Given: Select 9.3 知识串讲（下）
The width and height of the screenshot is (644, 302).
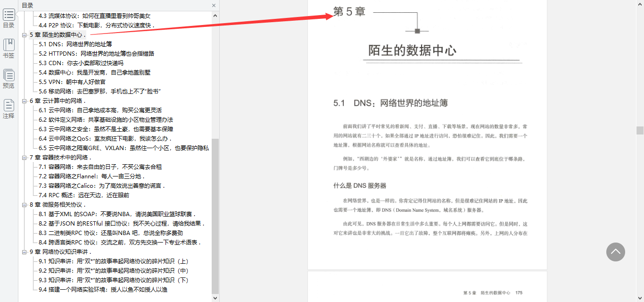Looking at the screenshot, I should [114, 280].
